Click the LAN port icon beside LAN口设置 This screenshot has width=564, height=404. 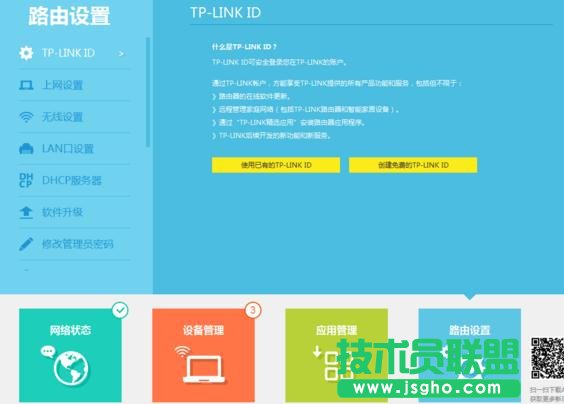26,149
